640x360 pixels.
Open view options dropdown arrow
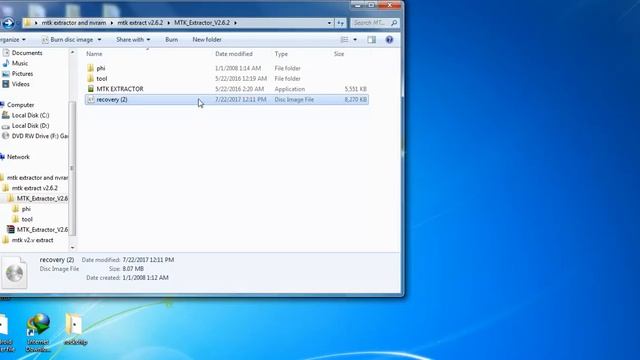[x=355, y=40]
